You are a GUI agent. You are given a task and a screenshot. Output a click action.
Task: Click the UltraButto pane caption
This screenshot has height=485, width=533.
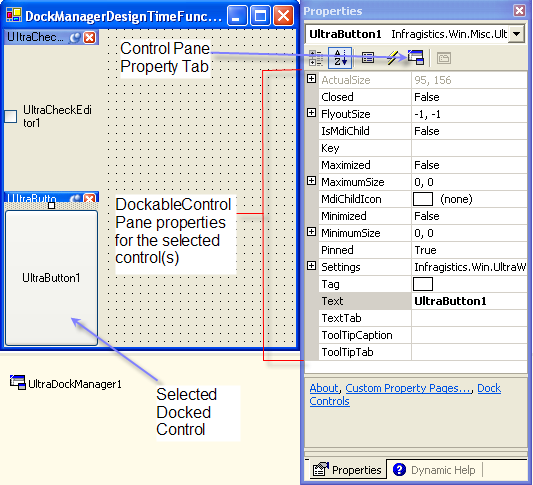tap(32, 198)
